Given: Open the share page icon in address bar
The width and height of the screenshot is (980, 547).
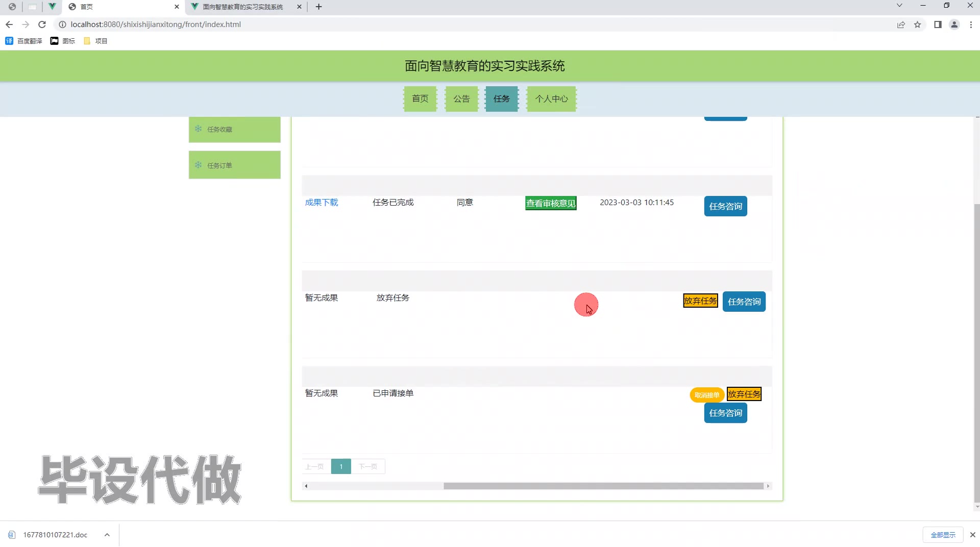Looking at the screenshot, I should (x=901, y=24).
